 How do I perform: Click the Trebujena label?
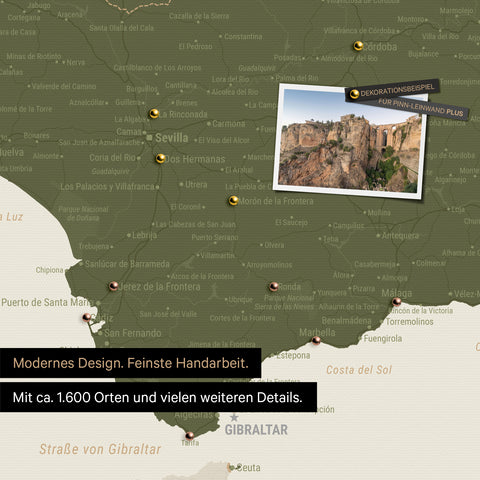tap(94, 247)
